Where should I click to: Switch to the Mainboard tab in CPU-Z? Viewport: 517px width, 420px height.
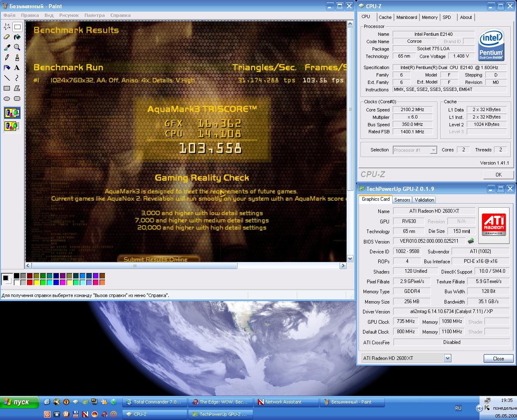[x=407, y=17]
